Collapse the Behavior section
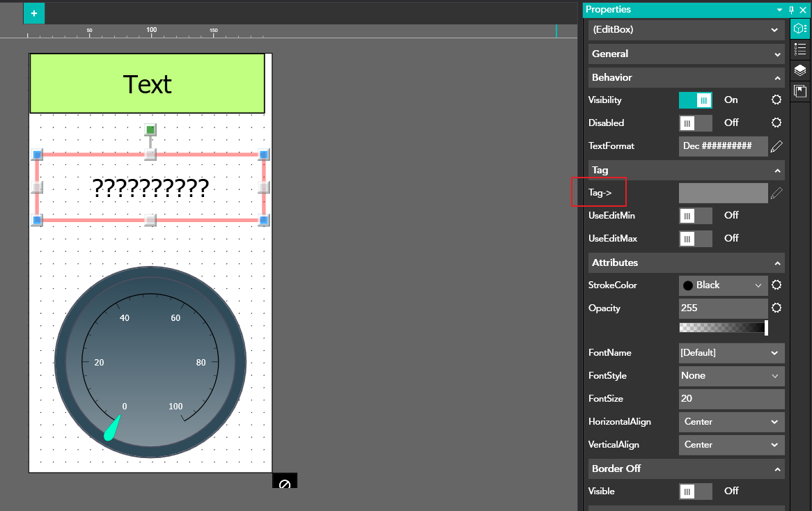812x511 pixels. [777, 78]
